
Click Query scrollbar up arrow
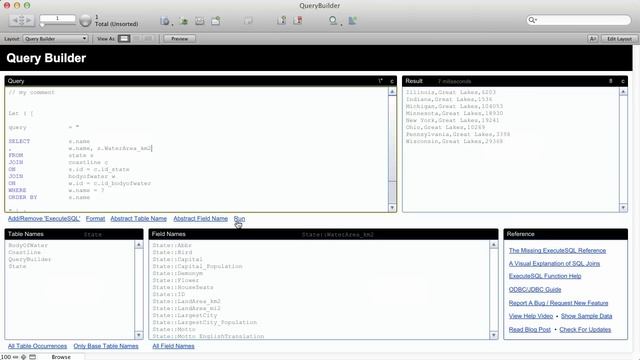[392, 92]
